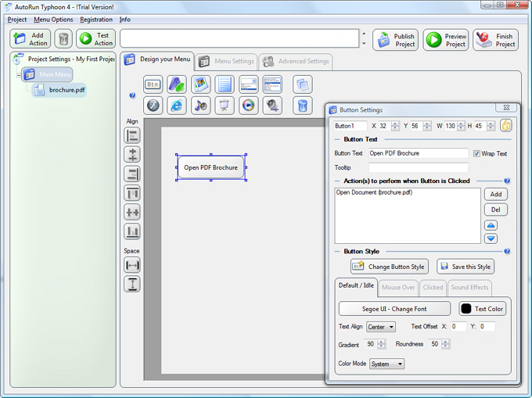Image resolution: width=532 pixels, height=398 pixels.
Task: Click the Tooltip input field
Action: pyautogui.click(x=418, y=167)
